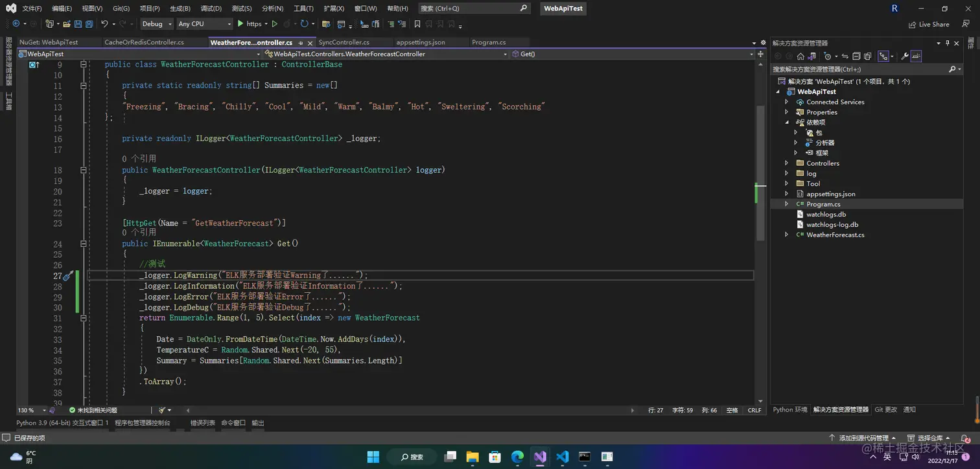Click the Windows Start button
The image size is (980, 469).
(x=373, y=457)
